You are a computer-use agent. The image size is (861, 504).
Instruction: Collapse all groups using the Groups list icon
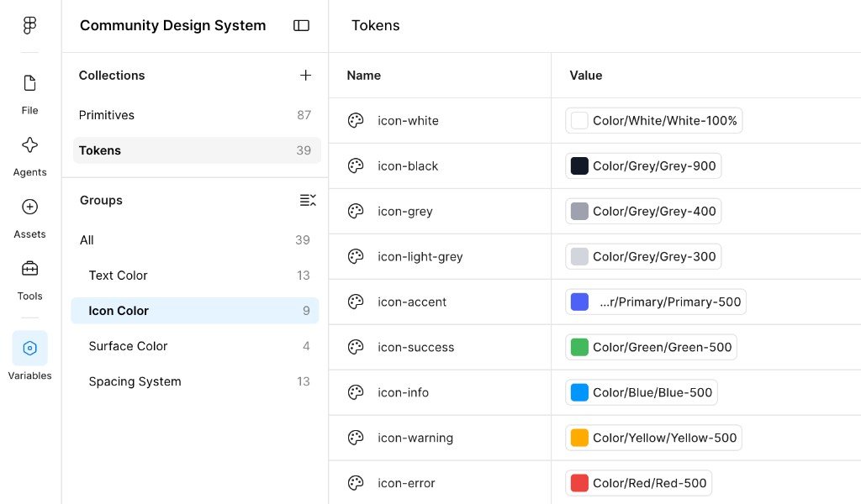pos(308,200)
